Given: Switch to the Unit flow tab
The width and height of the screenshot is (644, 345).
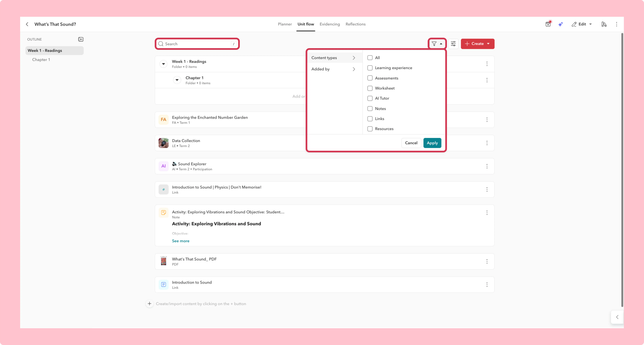Looking at the screenshot, I should tap(306, 24).
